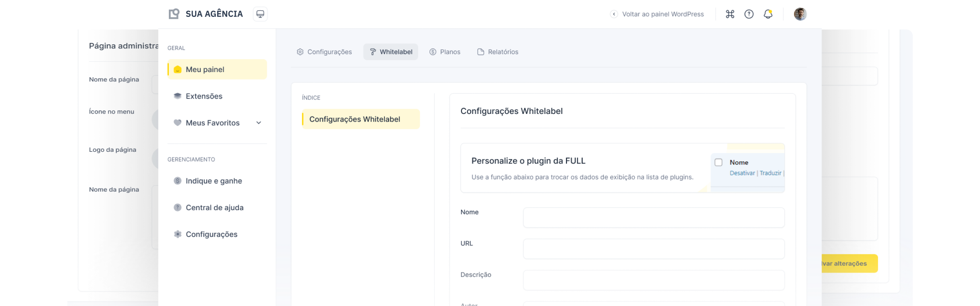Click the user profile avatar

[800, 14]
